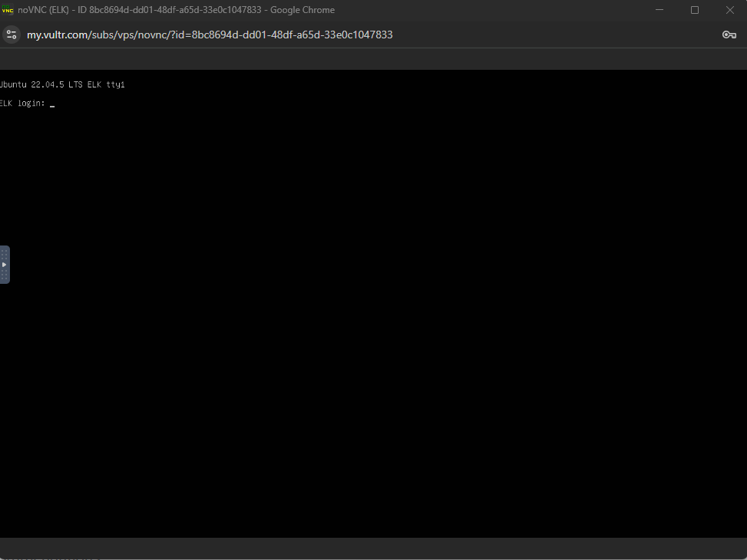Viewport: 747px width, 560px height.
Task: Grab the lower grip dots on noVNC handle
Action: coord(4,275)
